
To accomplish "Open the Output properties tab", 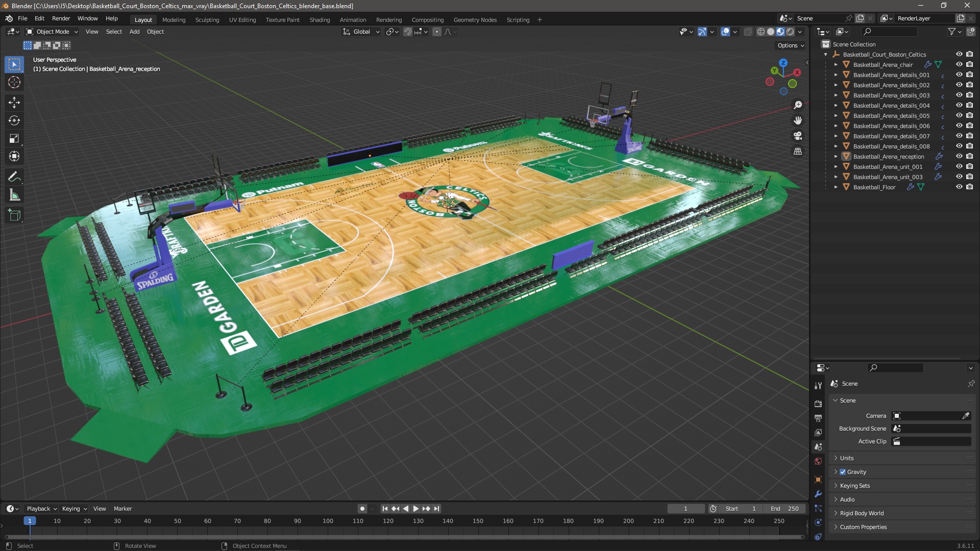I will click(x=818, y=418).
